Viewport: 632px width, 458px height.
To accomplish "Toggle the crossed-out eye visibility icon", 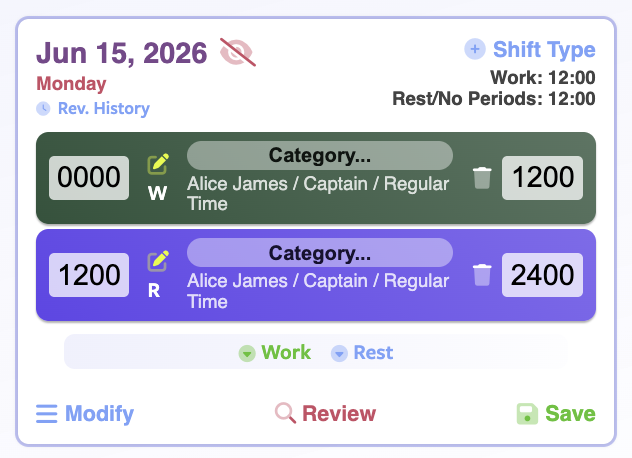I will [237, 52].
